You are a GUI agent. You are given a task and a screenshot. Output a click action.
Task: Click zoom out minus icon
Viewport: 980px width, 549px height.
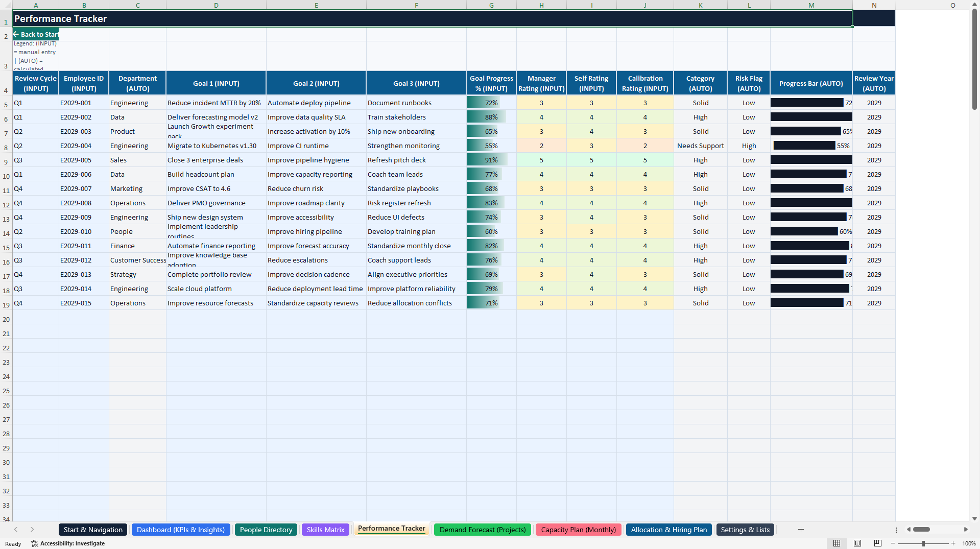[x=893, y=543]
